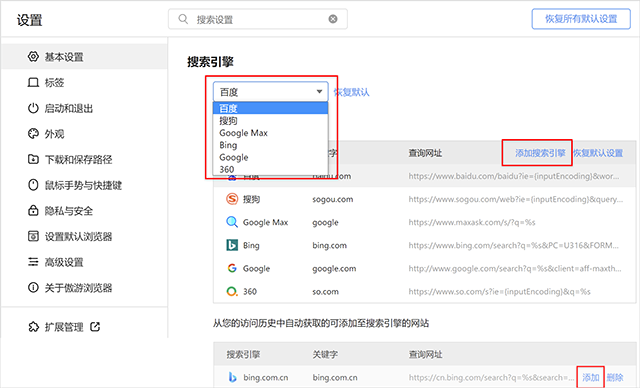The height and width of the screenshot is (388, 640).
Task: Click the 外观 palette icon
Action: click(x=33, y=134)
